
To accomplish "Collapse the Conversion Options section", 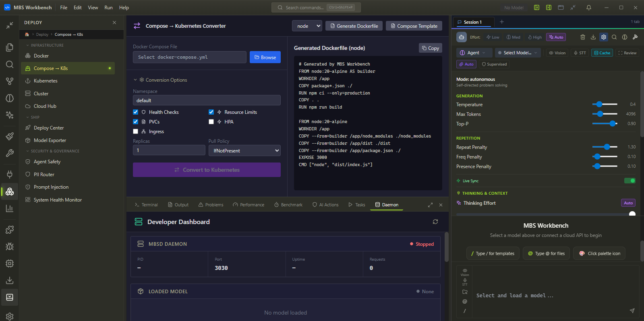I will [136, 80].
